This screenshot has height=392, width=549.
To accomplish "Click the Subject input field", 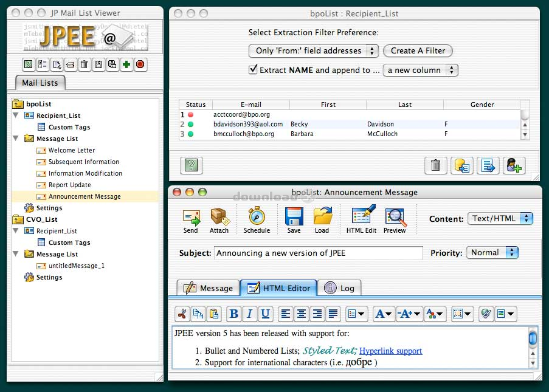I will click(318, 253).
